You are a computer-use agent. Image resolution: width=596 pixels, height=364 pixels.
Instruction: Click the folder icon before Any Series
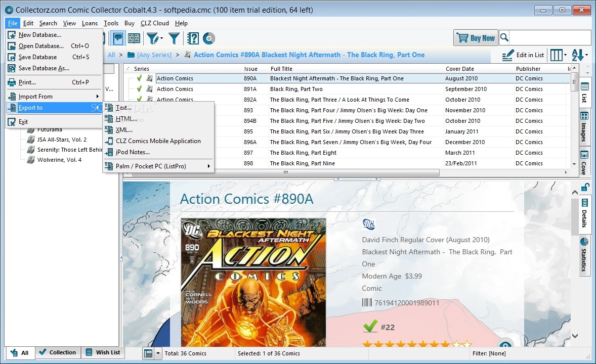[131, 55]
